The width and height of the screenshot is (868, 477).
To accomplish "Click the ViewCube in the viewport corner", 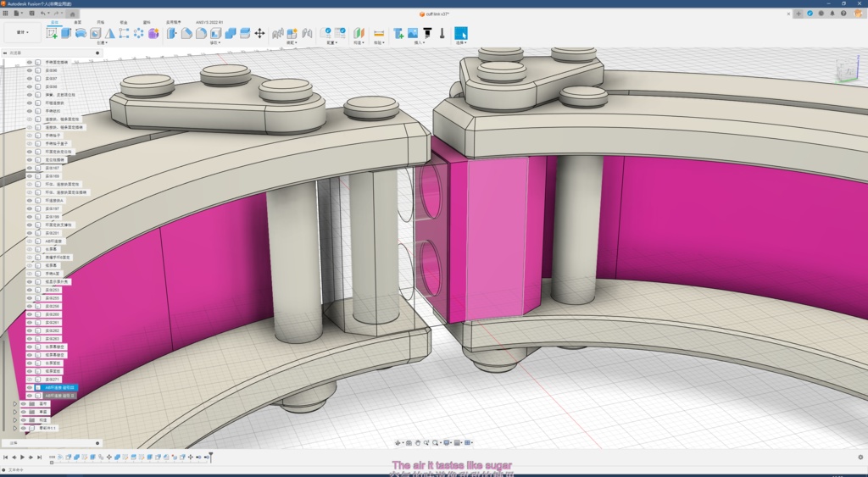I will click(847, 71).
